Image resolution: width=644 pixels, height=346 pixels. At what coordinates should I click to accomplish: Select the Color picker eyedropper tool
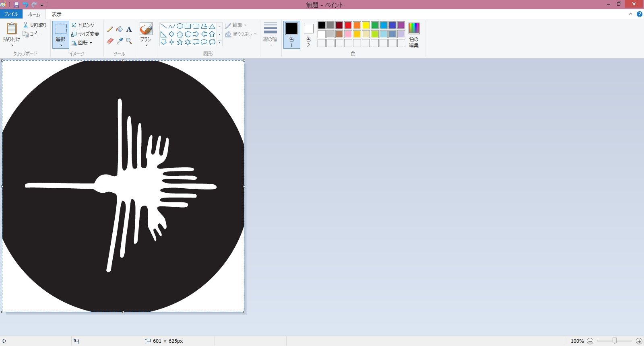click(x=120, y=41)
